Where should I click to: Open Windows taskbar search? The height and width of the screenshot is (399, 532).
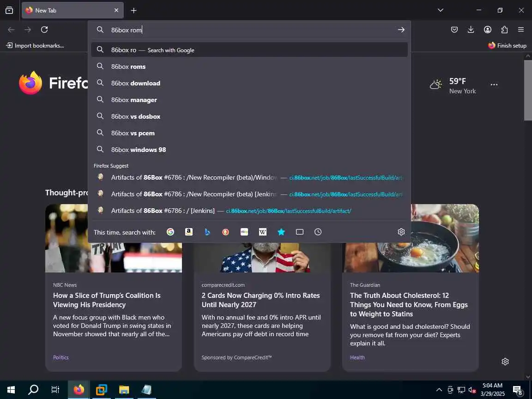33,389
